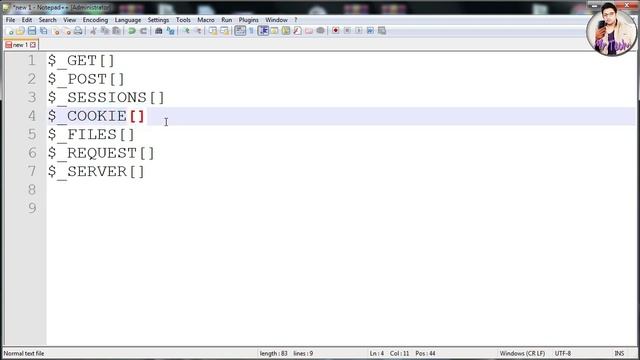Viewport: 640px width, 360px height.
Task: Click the UTF-8 encoding status entry
Action: (562, 353)
